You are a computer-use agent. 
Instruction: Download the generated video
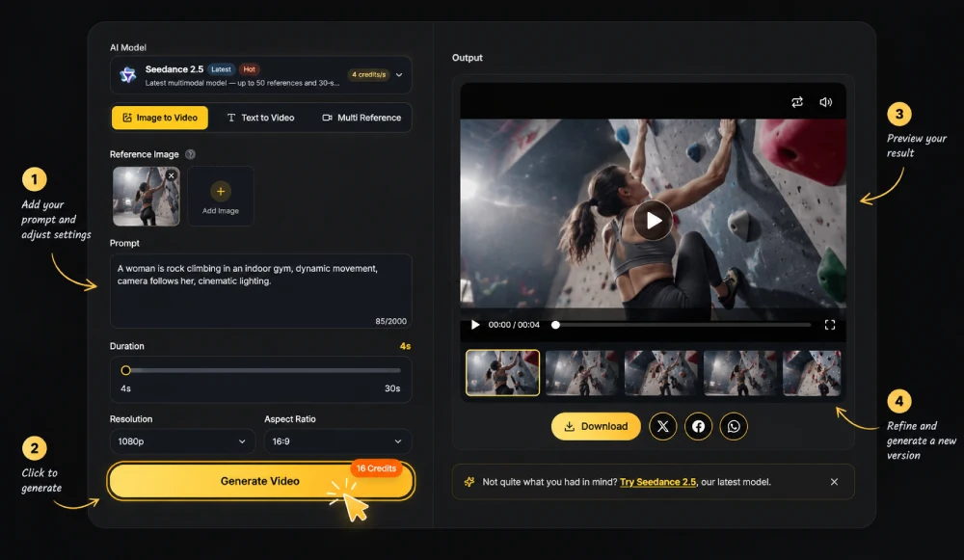(596, 426)
